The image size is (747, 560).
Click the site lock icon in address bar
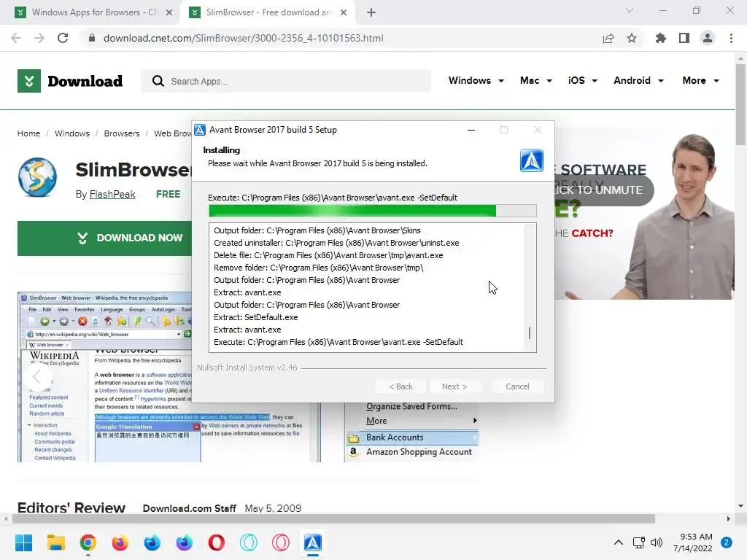(x=92, y=38)
